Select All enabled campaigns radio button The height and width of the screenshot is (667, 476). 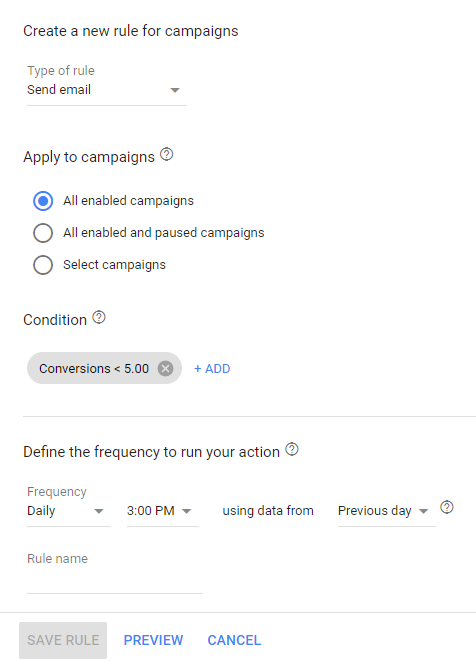point(43,201)
